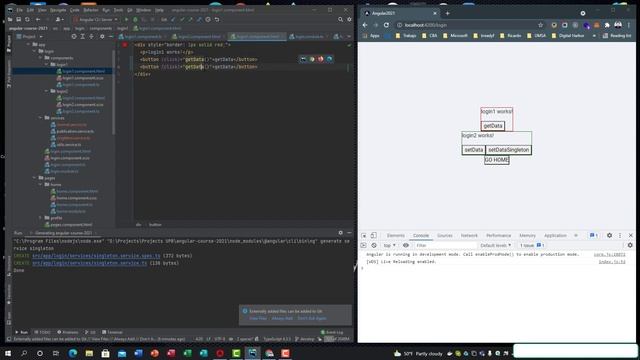This screenshot has width=640, height=360.
Task: Open Chrome extensions puzzle icon
Action: (607, 25)
